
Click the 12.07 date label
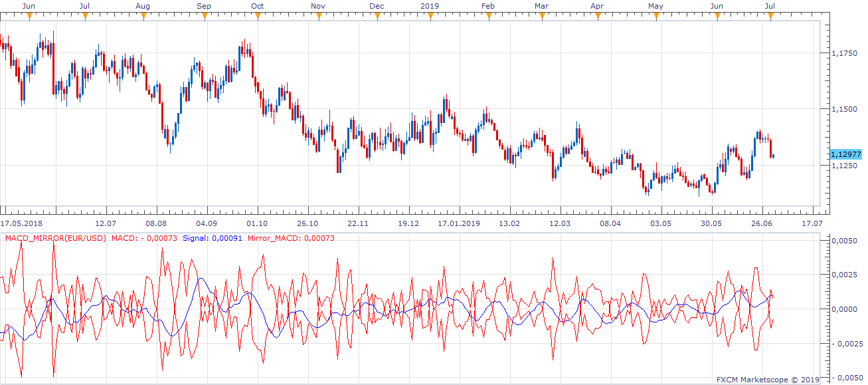[106, 224]
